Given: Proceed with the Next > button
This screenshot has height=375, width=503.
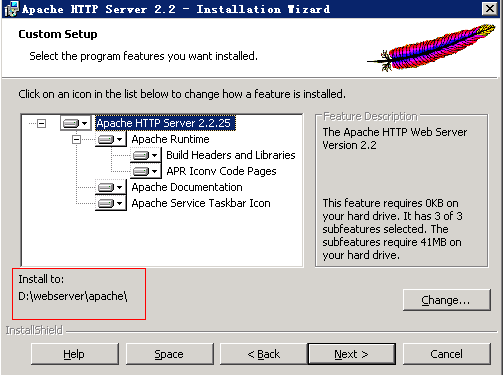Looking at the screenshot, I should 352,354.
